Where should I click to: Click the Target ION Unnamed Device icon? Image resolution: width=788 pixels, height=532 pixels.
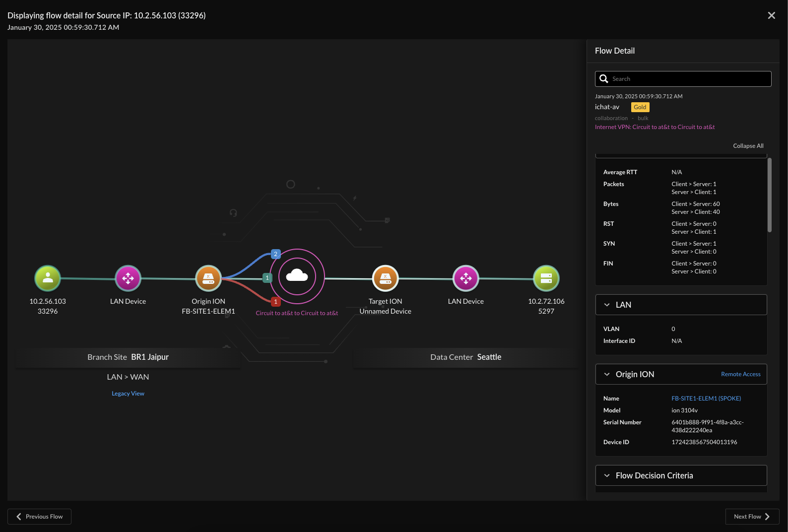point(386,278)
